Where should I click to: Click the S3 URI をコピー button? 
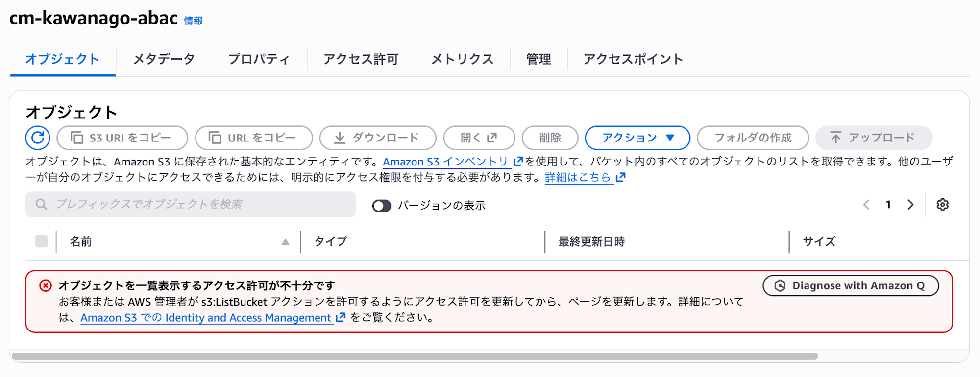[x=122, y=138]
